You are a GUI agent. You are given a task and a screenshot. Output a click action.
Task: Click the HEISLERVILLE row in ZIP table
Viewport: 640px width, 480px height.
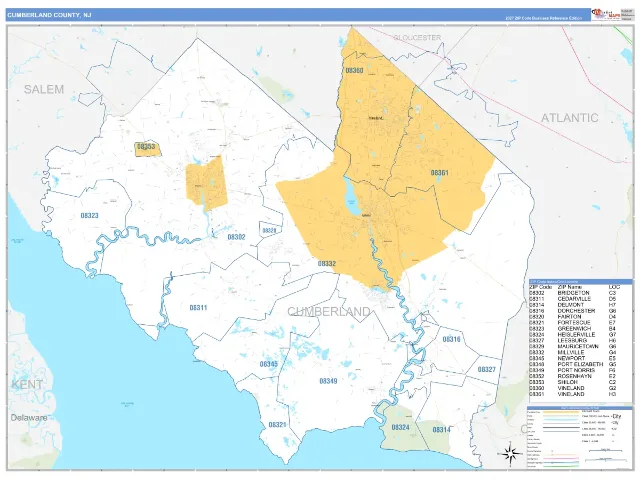point(574,334)
